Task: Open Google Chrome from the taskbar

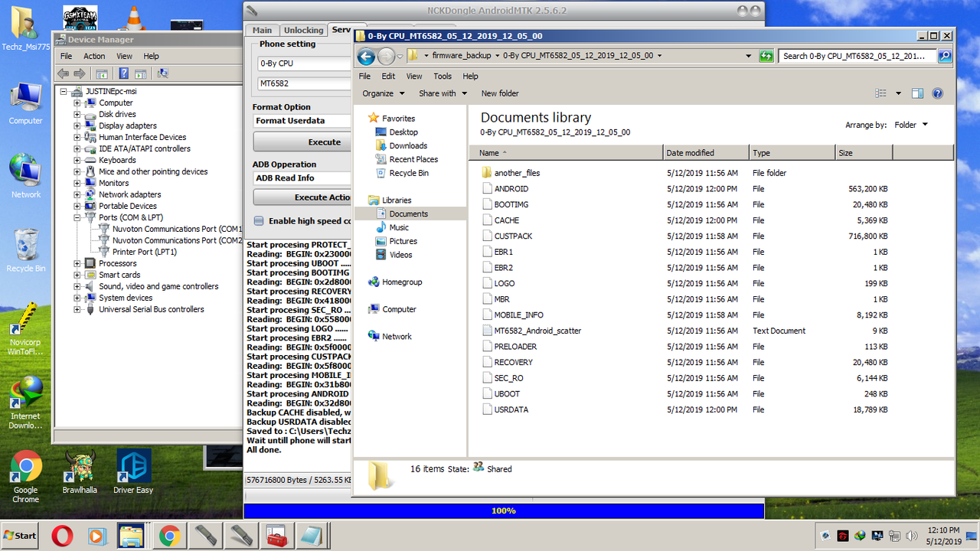Action: tap(169, 536)
